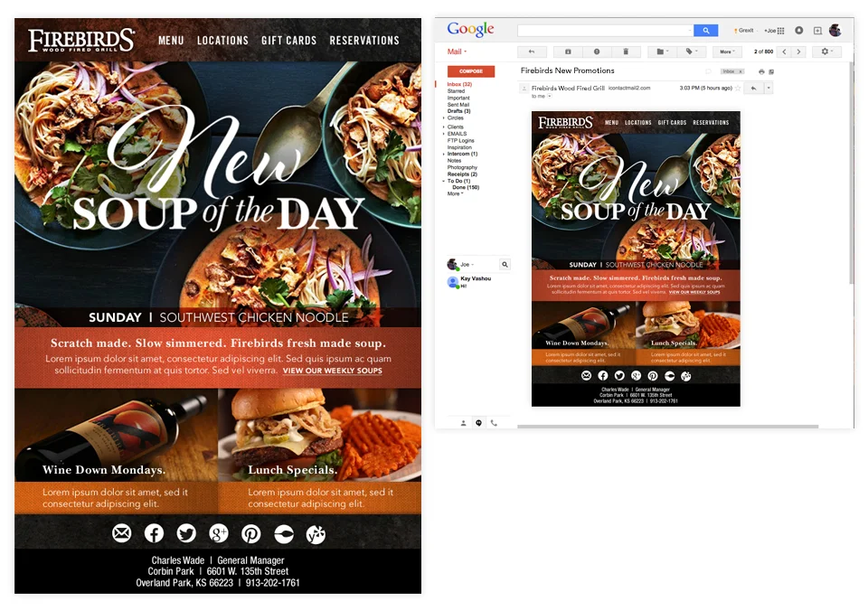This screenshot has width=868, height=611.
Task: Open reply options dropdown arrow
Action: [769, 88]
